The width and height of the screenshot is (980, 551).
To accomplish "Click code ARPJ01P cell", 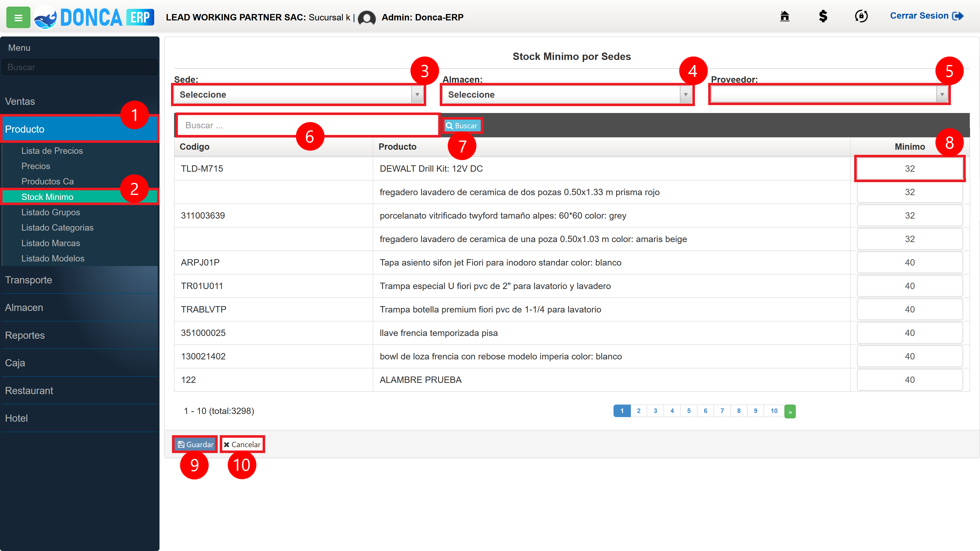I will pyautogui.click(x=274, y=263).
